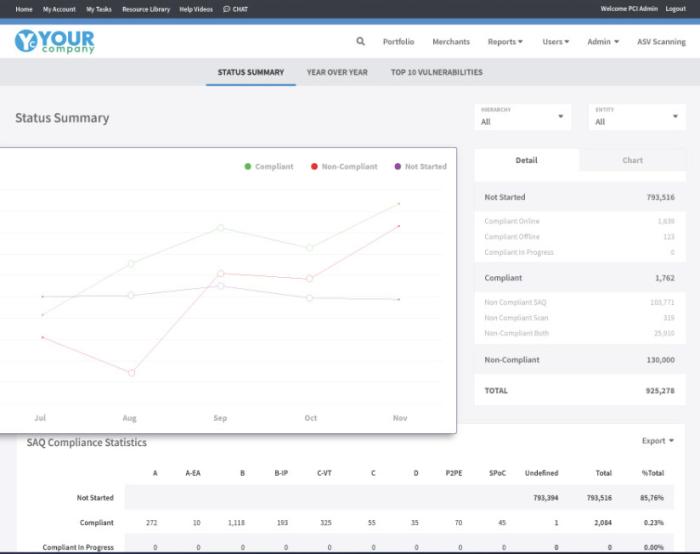Image resolution: width=700 pixels, height=554 pixels.
Task: Click the Logout link
Action: [675, 9]
